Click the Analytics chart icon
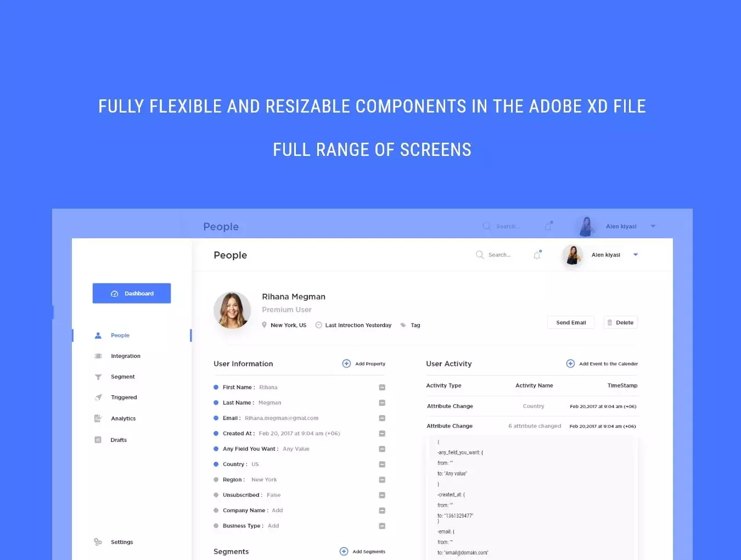The height and width of the screenshot is (560, 741). click(x=98, y=418)
